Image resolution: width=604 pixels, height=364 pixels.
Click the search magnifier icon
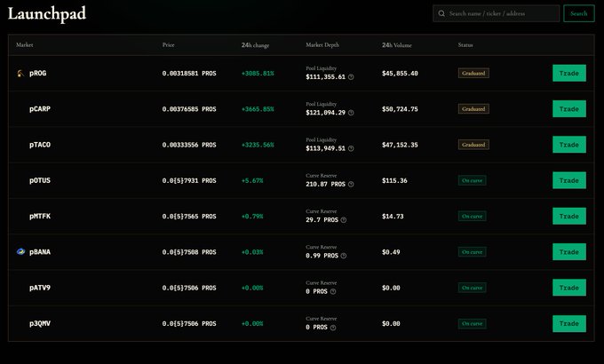pyautogui.click(x=441, y=13)
